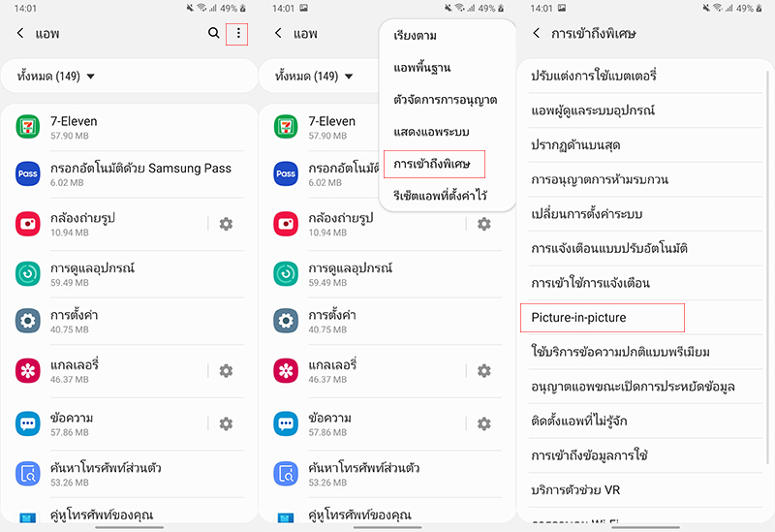The width and height of the screenshot is (775, 532).
Task: Select รีเซ็ตแอพที่ตั้งค่าไว้ in popup menu
Action: (440, 196)
